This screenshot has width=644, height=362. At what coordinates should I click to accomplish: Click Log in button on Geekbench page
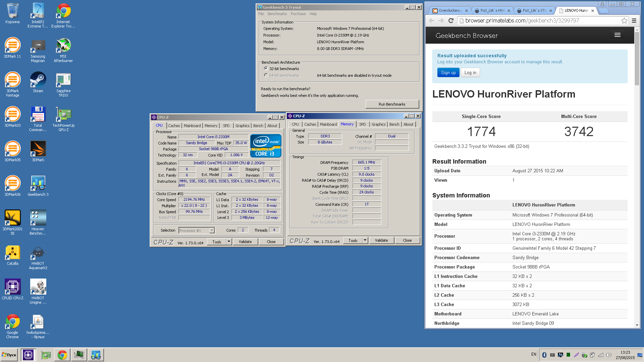[470, 72]
